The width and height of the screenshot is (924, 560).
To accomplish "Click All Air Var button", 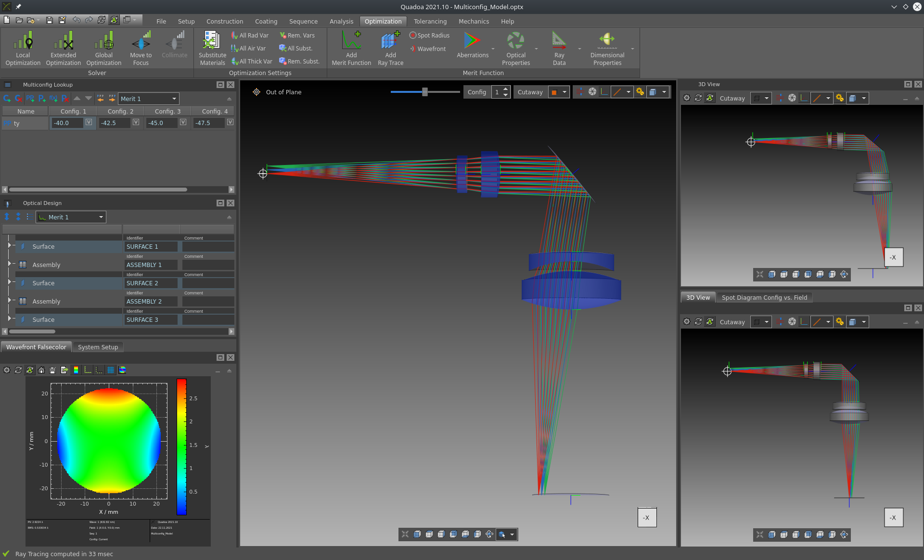I will (248, 48).
